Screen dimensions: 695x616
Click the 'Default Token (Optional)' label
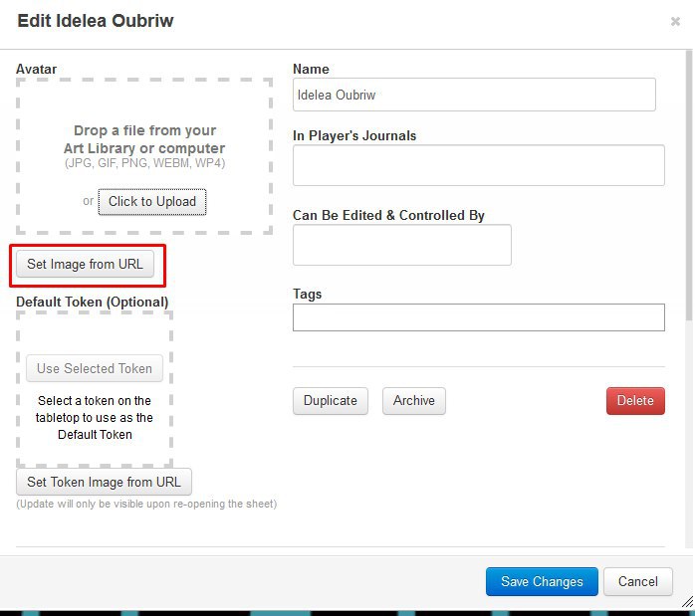[93, 302]
